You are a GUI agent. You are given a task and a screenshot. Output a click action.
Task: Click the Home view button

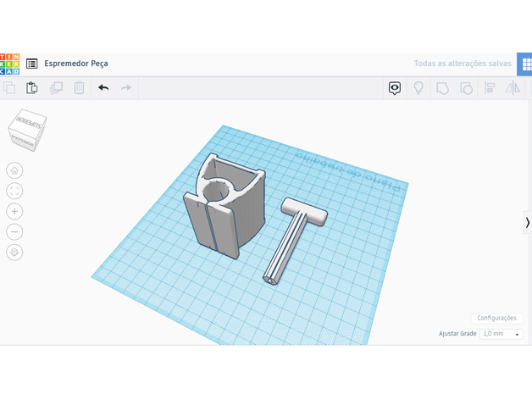click(14, 170)
